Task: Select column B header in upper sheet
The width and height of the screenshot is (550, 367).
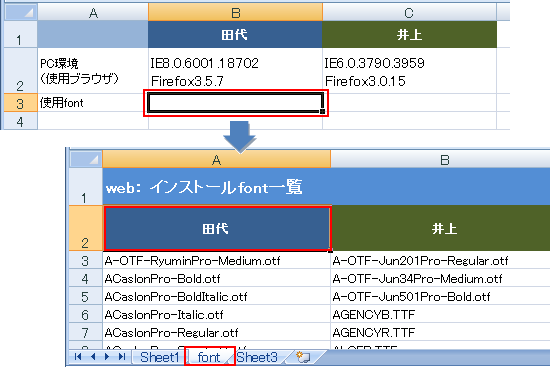Action: [x=235, y=13]
